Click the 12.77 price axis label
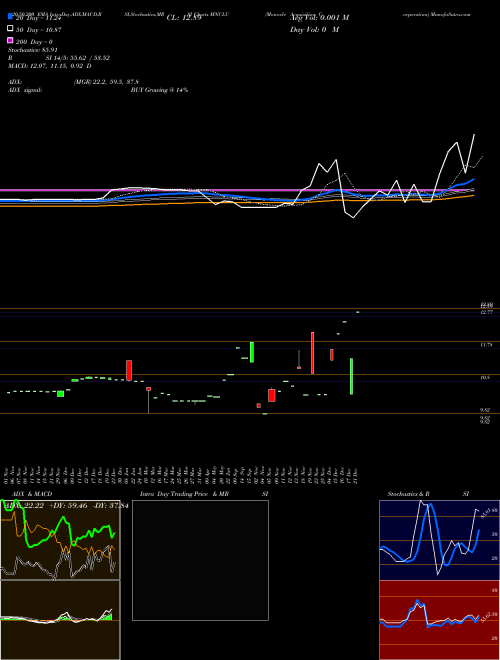The image size is (500, 660). tap(486, 312)
